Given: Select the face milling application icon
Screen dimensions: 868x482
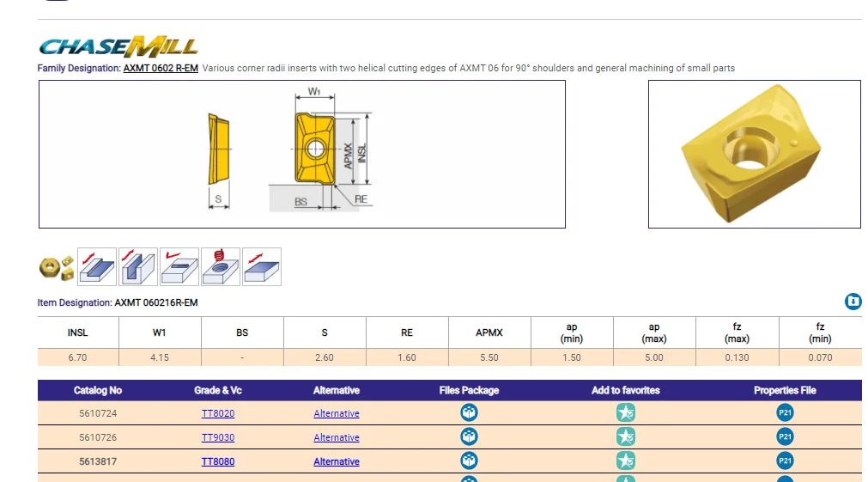Looking at the screenshot, I should click(x=262, y=267).
